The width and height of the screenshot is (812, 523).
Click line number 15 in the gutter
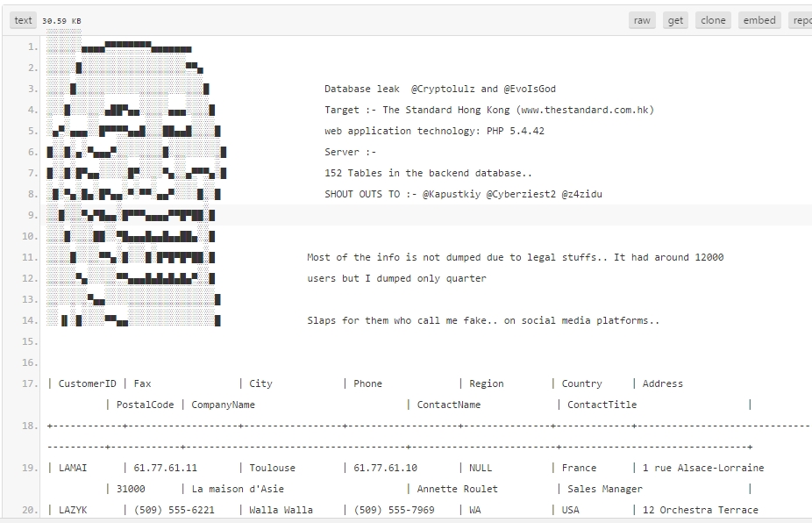pyautogui.click(x=30, y=341)
